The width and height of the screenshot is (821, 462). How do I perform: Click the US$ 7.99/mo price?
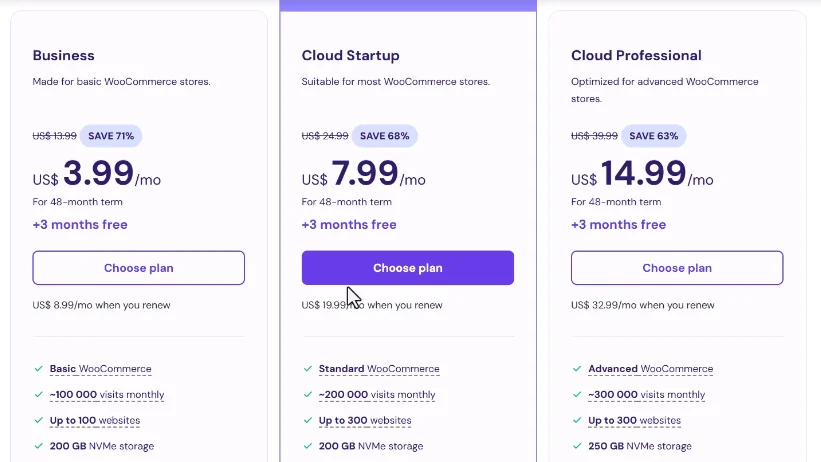pyautogui.click(x=363, y=173)
